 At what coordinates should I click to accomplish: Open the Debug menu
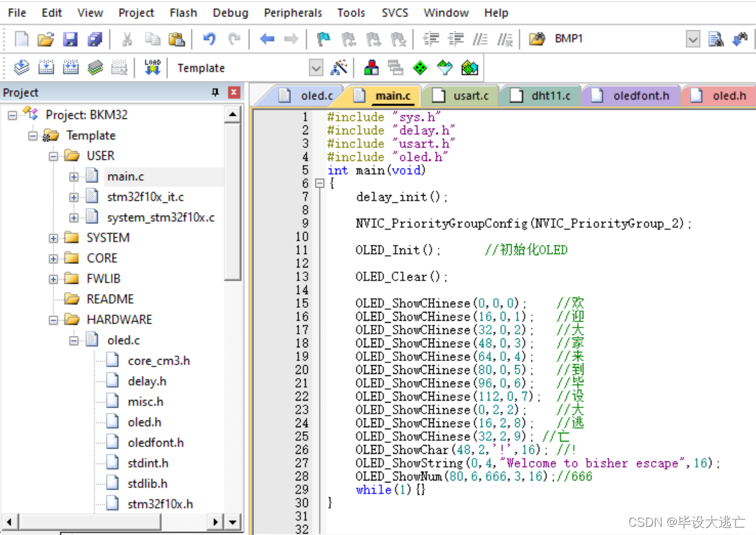230,12
